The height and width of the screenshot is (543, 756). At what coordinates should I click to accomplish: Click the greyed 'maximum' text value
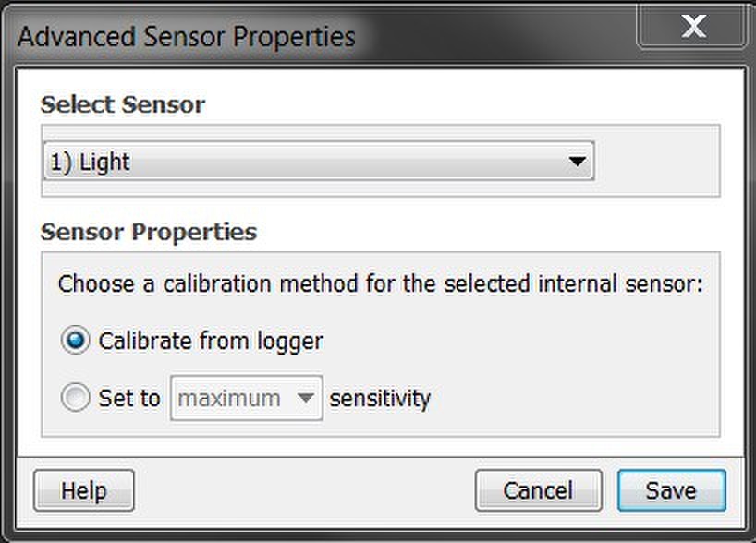pyautogui.click(x=229, y=398)
